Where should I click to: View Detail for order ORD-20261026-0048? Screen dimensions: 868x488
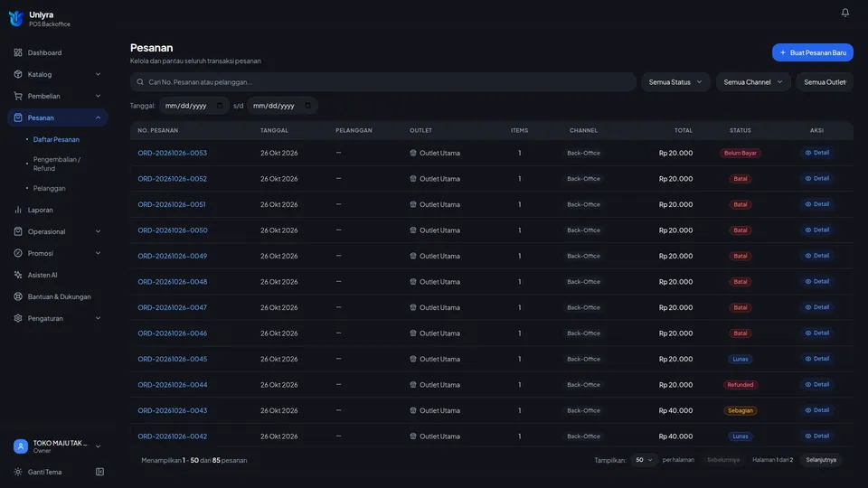pyautogui.click(x=817, y=282)
